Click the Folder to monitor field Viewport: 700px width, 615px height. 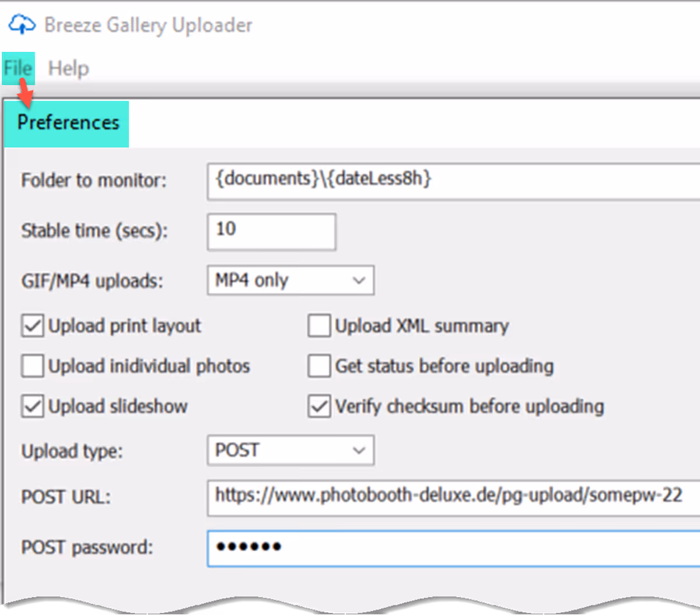click(x=453, y=182)
